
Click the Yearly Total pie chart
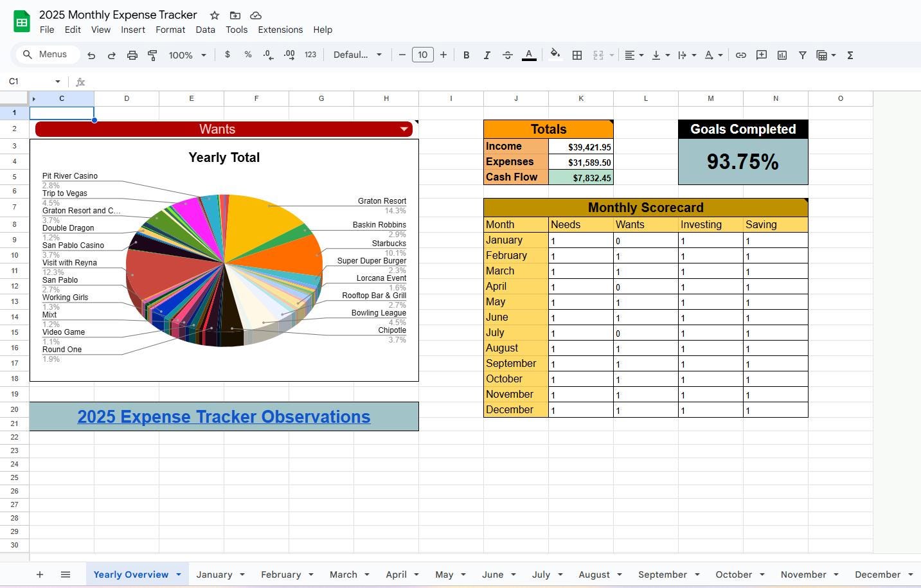224,260
